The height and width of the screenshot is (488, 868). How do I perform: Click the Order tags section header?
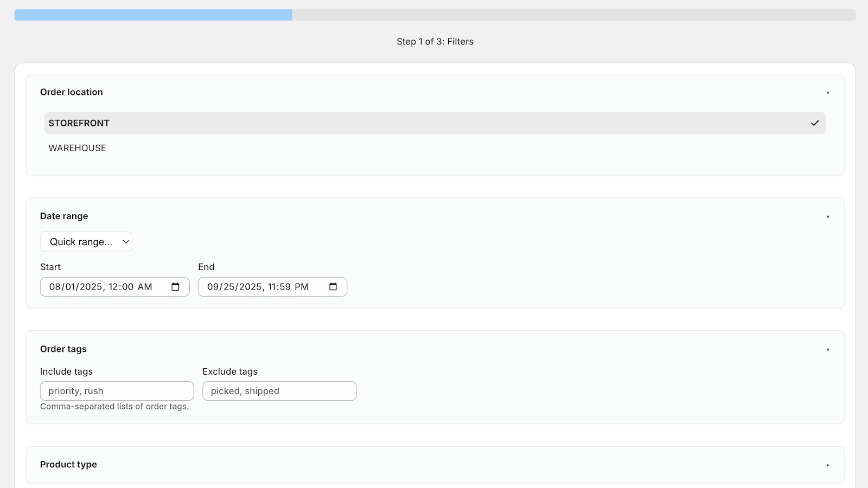click(x=63, y=349)
